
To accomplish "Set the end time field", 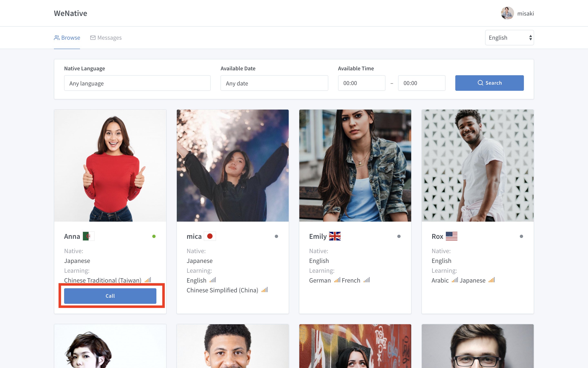I will coord(422,83).
